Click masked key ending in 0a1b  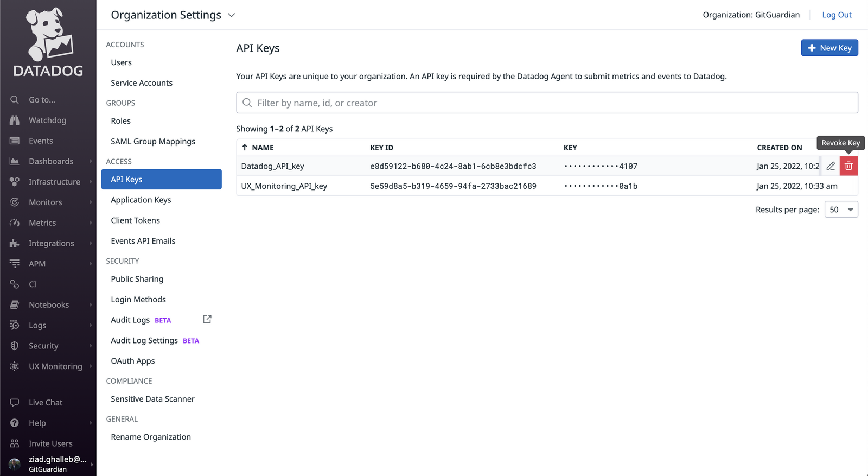pyautogui.click(x=601, y=186)
